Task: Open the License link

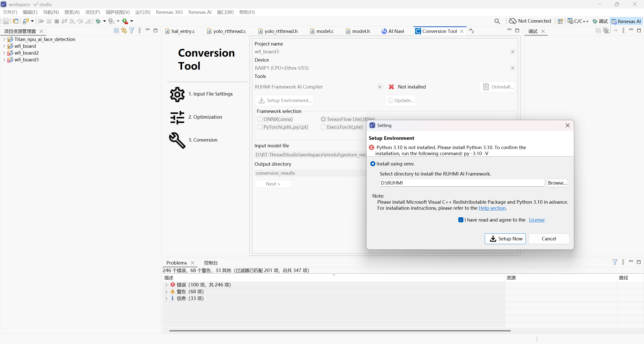Action: pyautogui.click(x=537, y=220)
